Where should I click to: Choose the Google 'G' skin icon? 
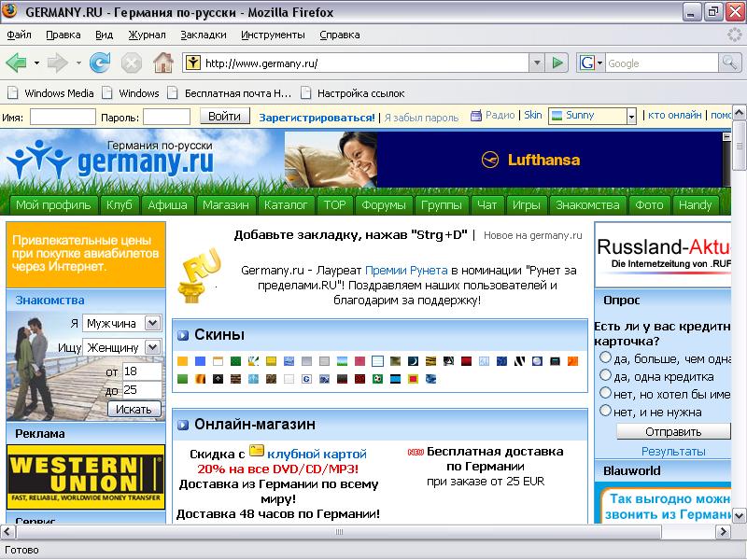(306, 379)
